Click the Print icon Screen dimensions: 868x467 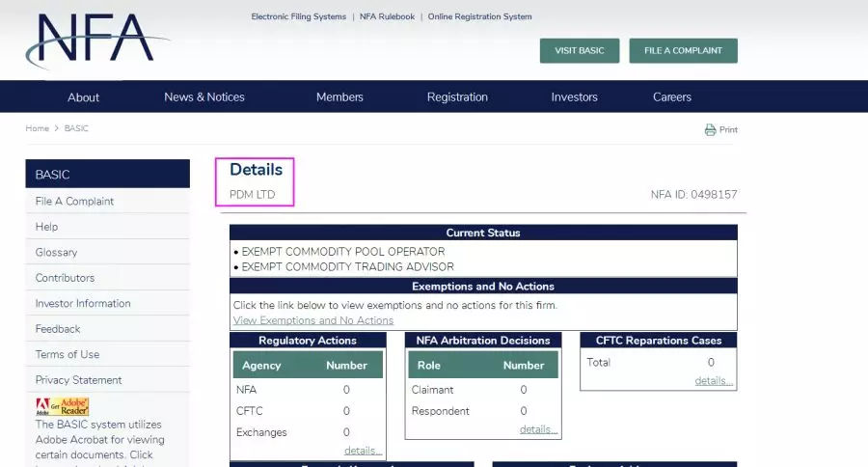coord(711,130)
